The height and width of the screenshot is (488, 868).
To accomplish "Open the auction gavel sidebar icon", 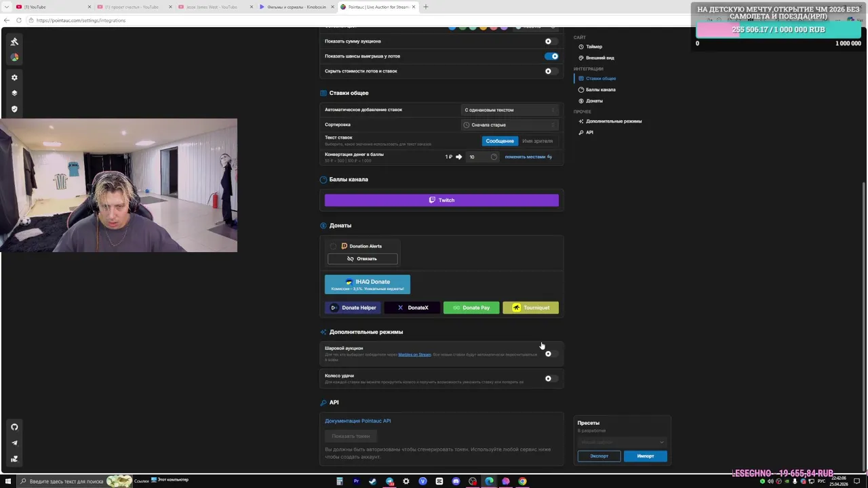I will [14, 41].
